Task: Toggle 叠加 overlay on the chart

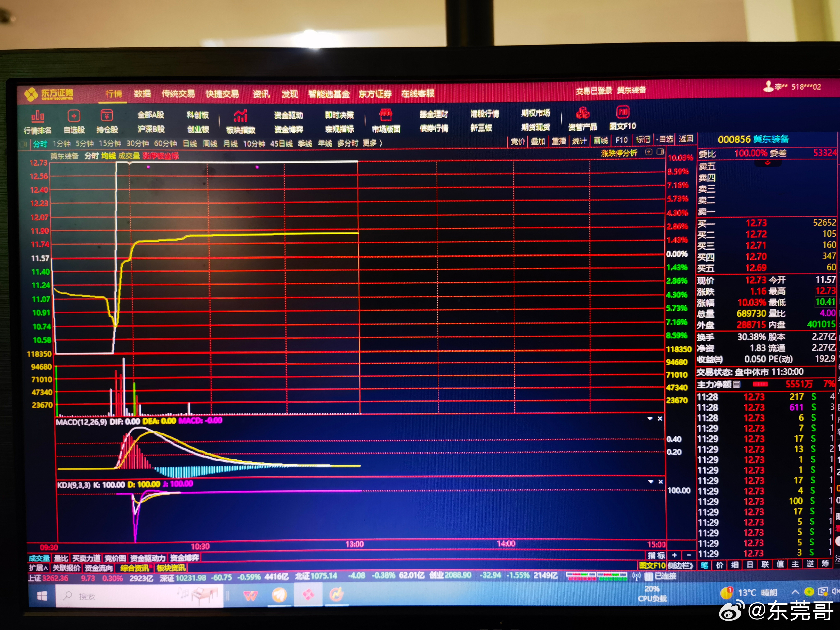Action: pyautogui.click(x=538, y=141)
